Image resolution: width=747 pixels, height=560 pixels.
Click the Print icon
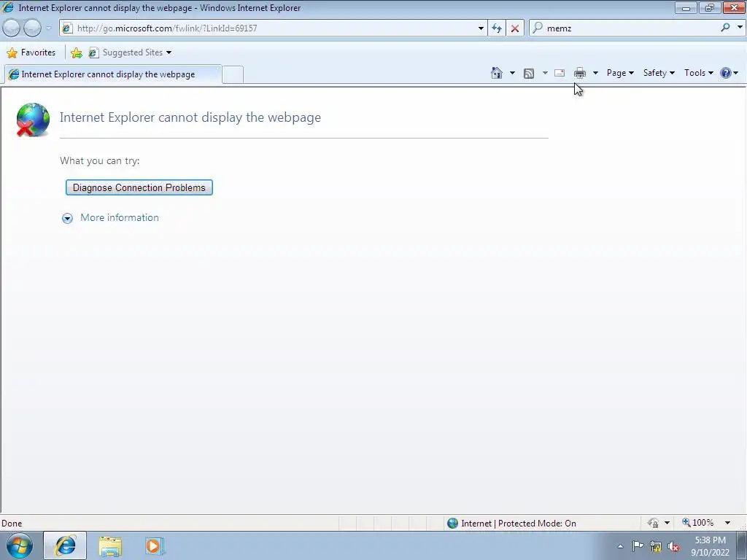[x=580, y=73]
